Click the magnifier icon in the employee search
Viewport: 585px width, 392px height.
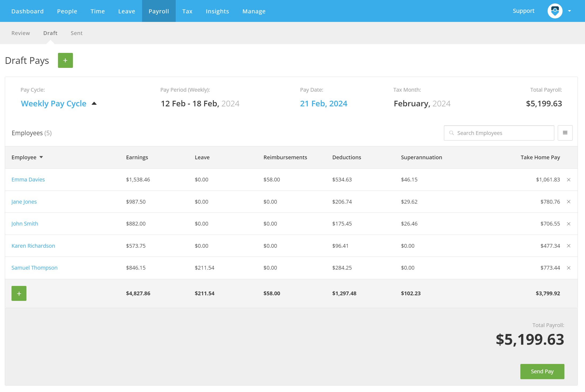point(451,133)
